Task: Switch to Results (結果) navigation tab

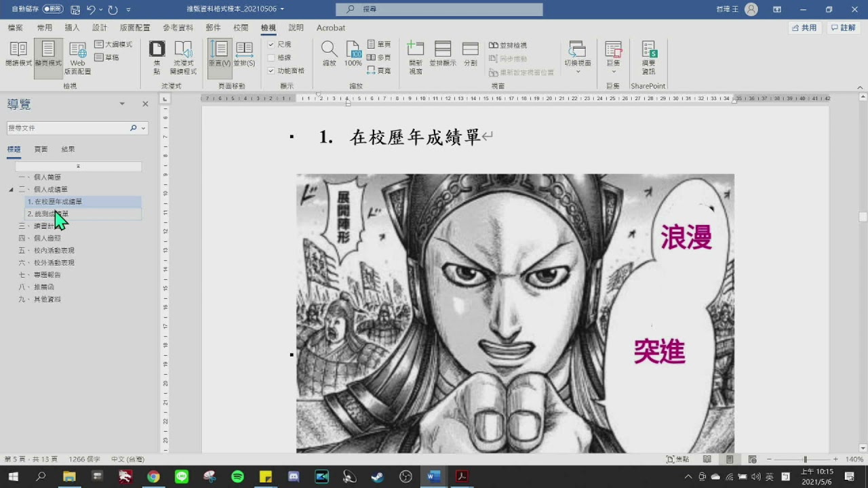Action: point(68,149)
